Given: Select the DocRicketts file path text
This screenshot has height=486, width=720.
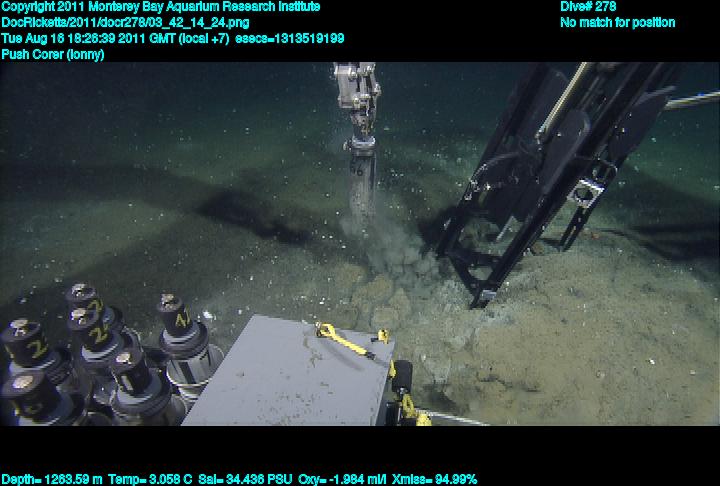Looking at the screenshot, I should [x=125, y=22].
